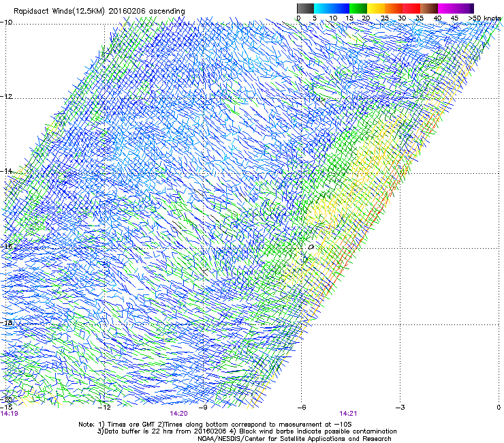This screenshot has height=443, width=504.
Task: Click the '-10' latitude label on the left axis
Action: click(x=6, y=22)
